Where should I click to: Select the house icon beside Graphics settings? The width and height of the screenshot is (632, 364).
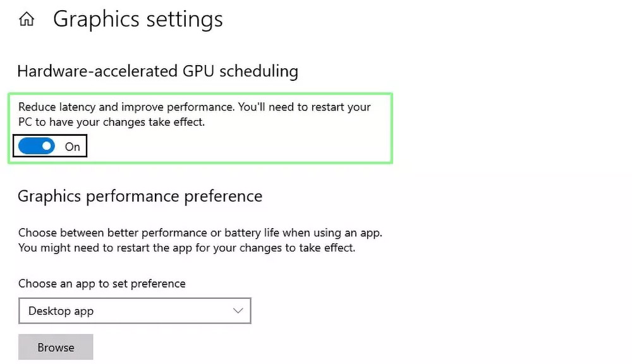25,19
